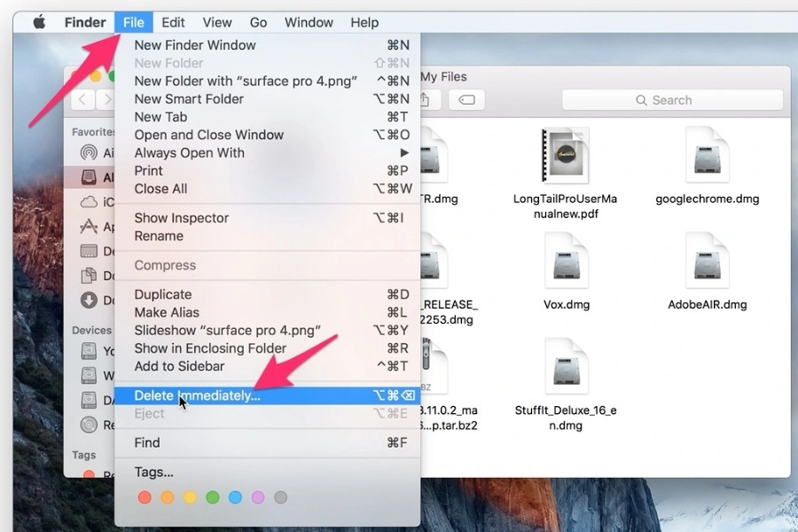Open Downloads sidebar icon
Screen dimensions: 798x532
89,300
